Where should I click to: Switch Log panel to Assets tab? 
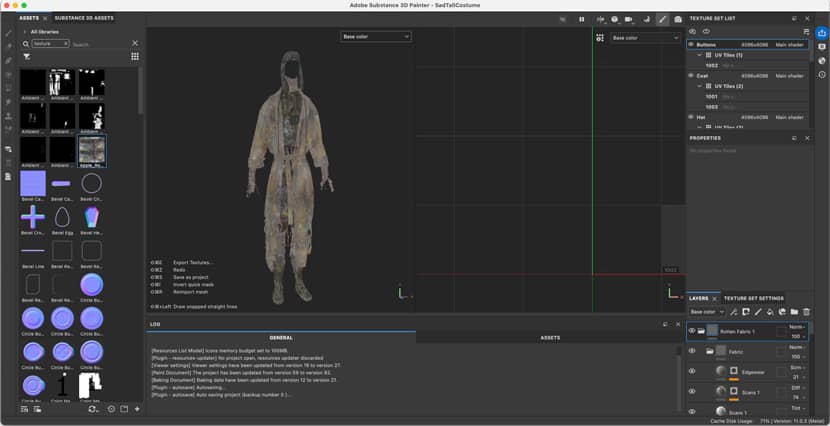click(x=550, y=338)
